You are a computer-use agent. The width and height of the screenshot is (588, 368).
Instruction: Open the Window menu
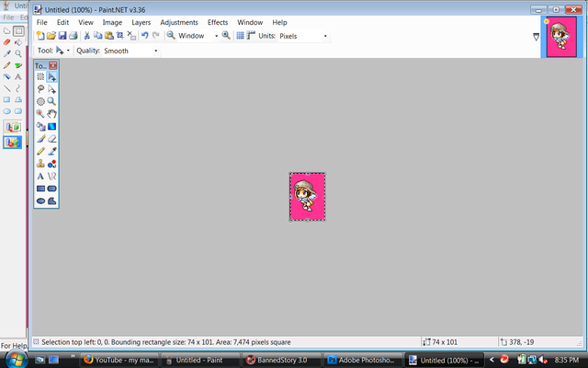(x=250, y=22)
